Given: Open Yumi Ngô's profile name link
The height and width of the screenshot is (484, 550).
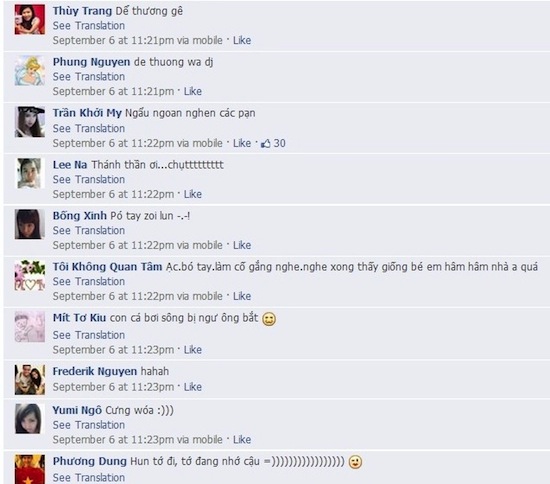Looking at the screenshot, I should pyautogui.click(x=77, y=410).
